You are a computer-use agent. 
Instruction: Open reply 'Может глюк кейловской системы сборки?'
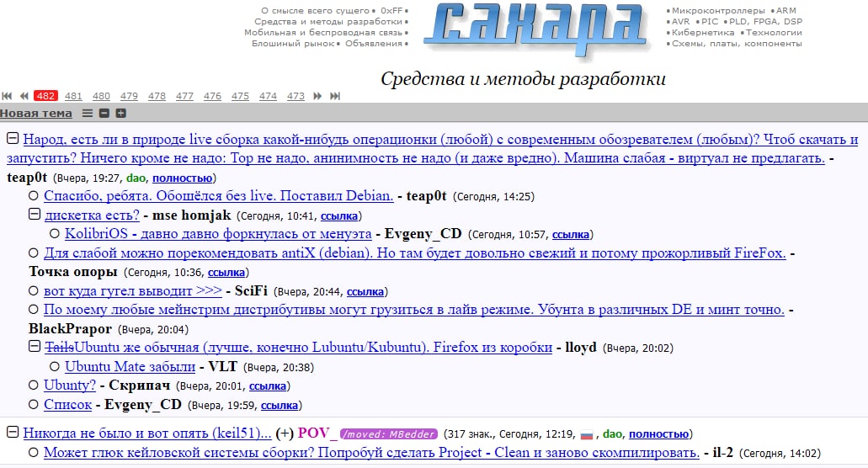371,452
